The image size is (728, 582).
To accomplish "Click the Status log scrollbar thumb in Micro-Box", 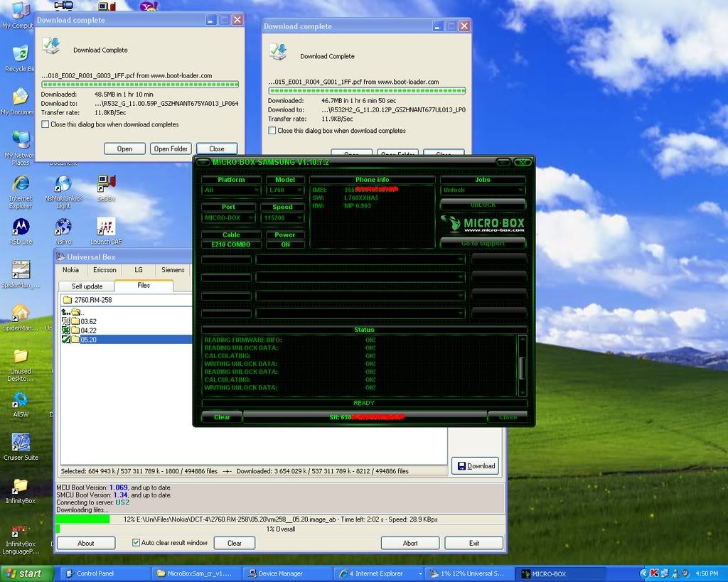I will 522,367.
